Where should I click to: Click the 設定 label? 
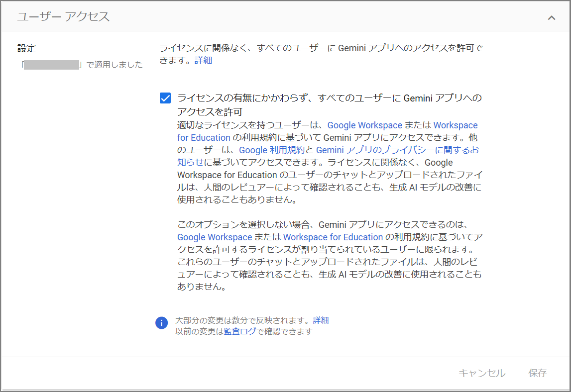[x=26, y=48]
